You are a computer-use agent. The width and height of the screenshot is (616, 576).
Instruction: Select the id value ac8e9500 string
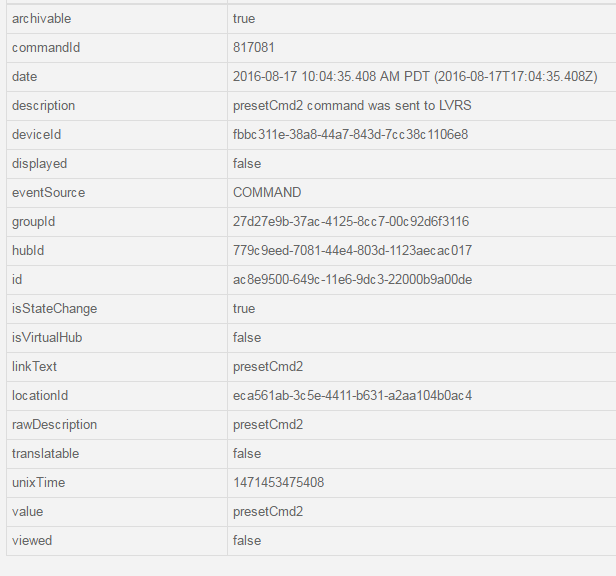[x=352, y=280]
